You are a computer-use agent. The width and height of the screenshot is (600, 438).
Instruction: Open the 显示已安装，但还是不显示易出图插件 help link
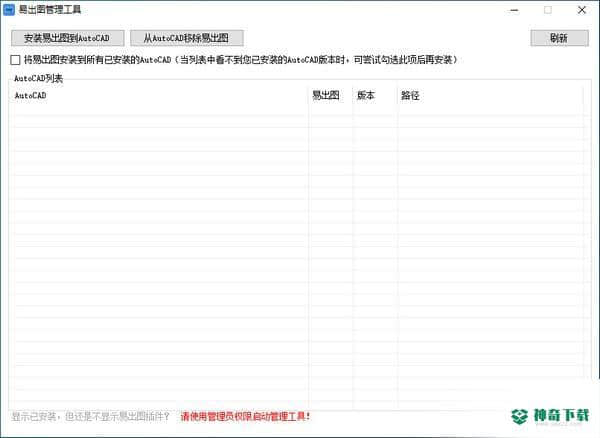coord(90,416)
